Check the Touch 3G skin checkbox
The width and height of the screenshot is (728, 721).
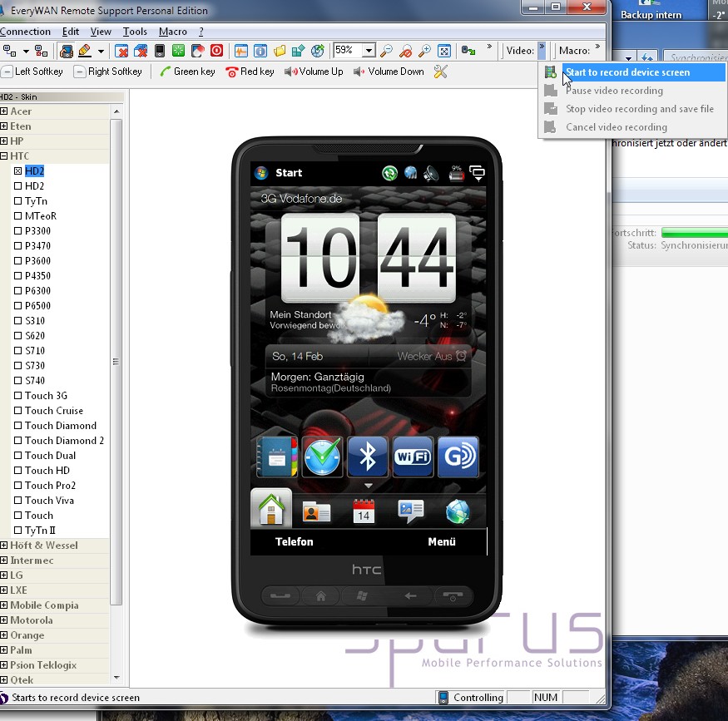(17, 395)
